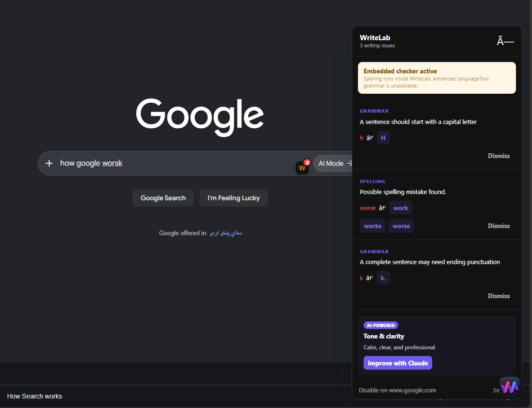Apply the "k." punctuation suggestion
532x408 pixels.
(x=384, y=278)
